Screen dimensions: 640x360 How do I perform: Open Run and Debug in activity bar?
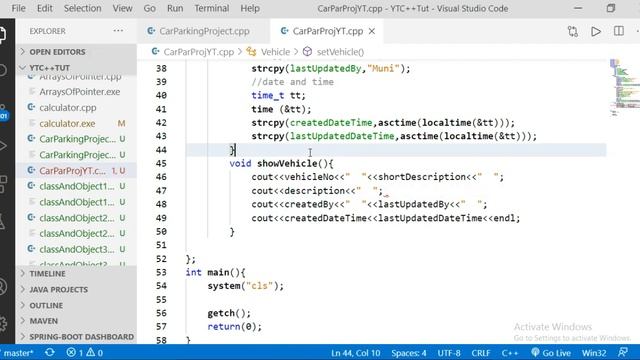(3, 146)
